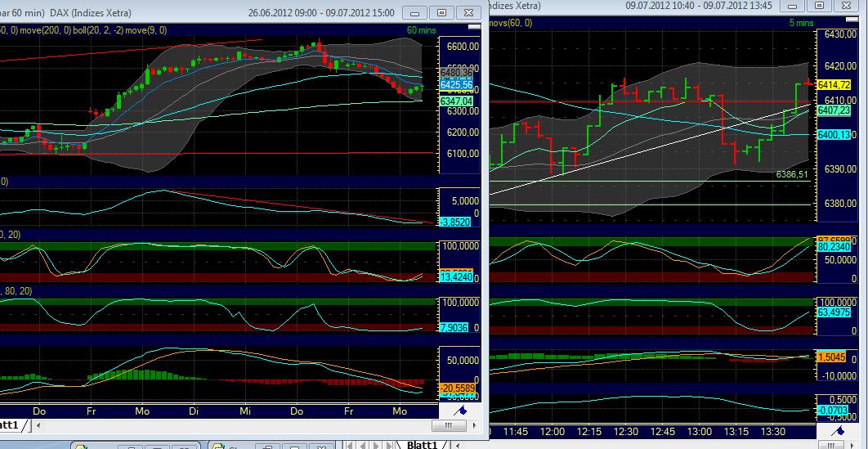Screen dimensions: 868x449
Task: Click the 1,5045 orange indicator value
Action: click(831, 357)
